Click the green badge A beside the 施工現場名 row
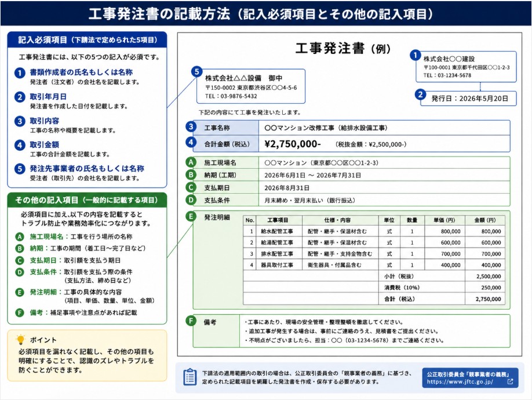Image resolution: width=532 pixels, height=400 pixels. coord(191,162)
